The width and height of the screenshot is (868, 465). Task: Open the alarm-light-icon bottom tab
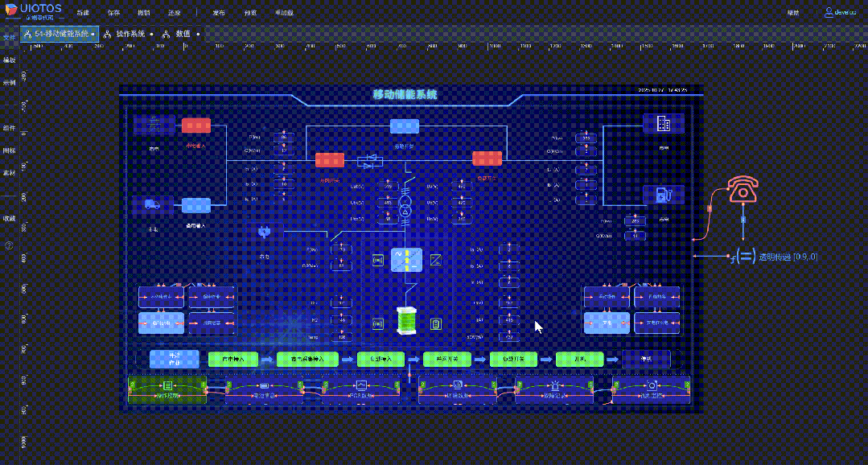554,389
